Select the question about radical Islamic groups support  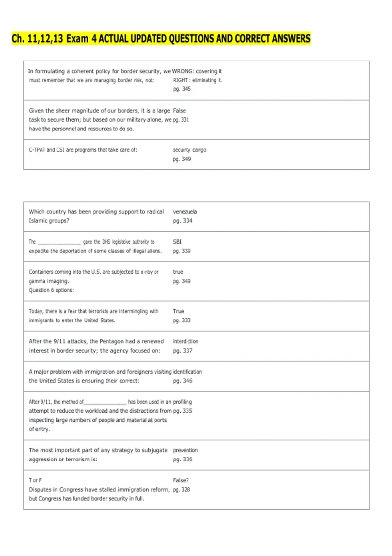point(96,216)
